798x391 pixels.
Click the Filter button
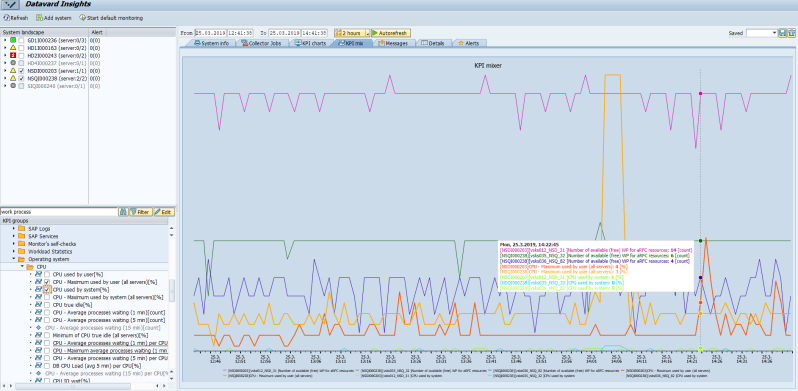(140, 211)
